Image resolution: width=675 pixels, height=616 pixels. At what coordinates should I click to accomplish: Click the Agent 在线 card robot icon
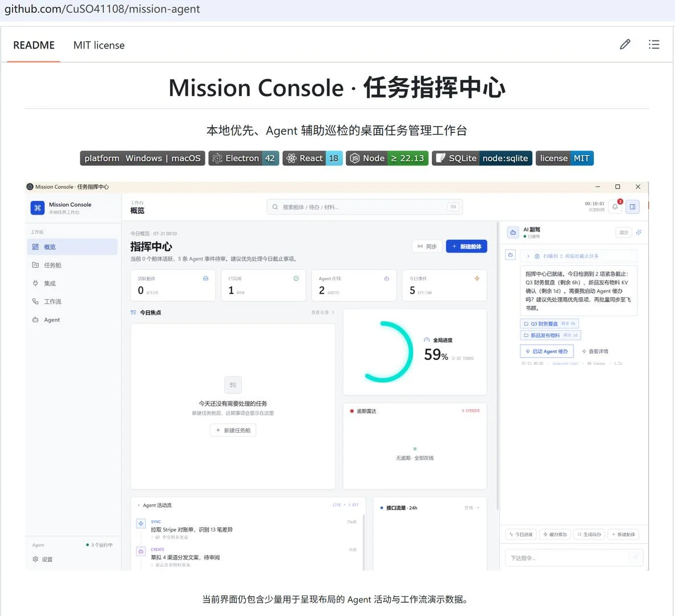click(x=387, y=278)
